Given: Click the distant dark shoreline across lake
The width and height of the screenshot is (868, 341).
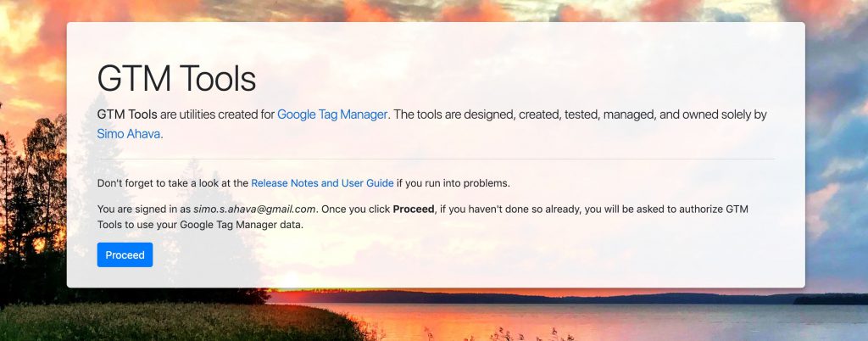Looking at the screenshot, I should click(x=554, y=297).
